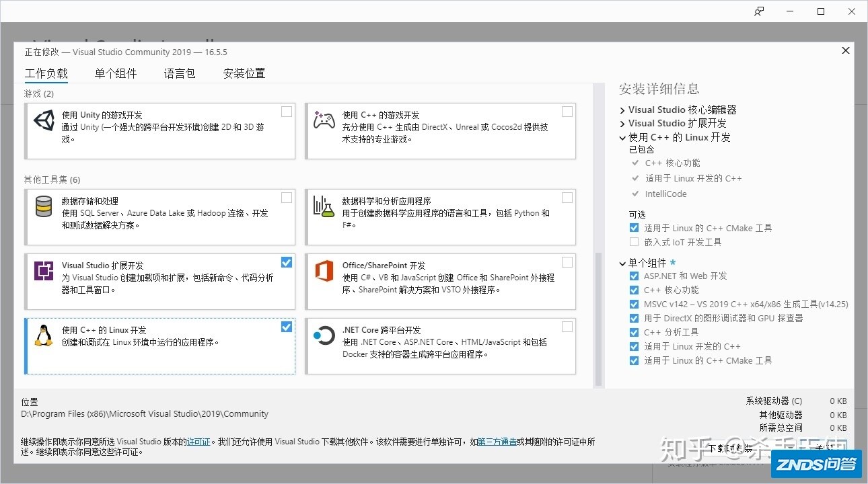Click the feedback icon in title bar
Viewport: 868px width, 484px height.
[x=759, y=11]
